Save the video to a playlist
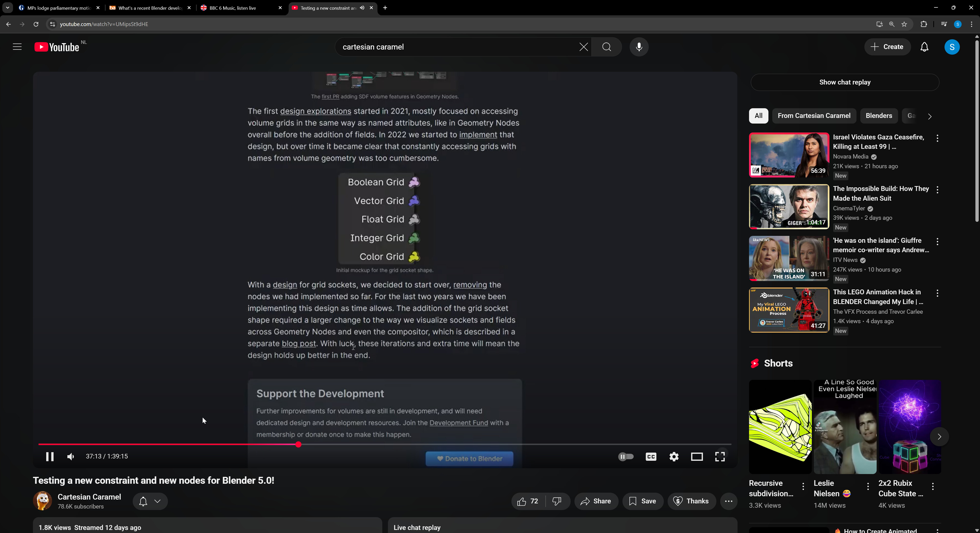 pyautogui.click(x=643, y=501)
